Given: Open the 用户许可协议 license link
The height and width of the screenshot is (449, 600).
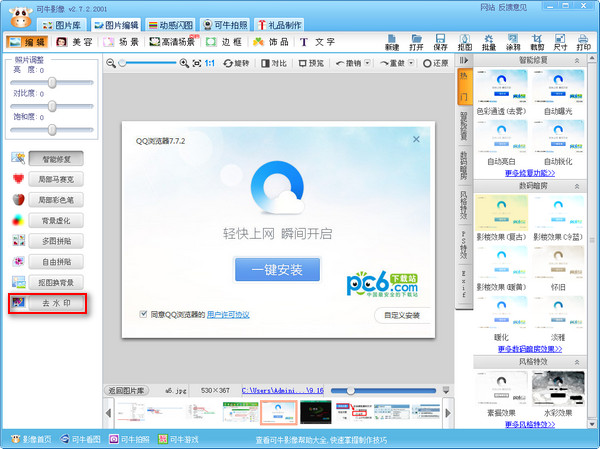Looking at the screenshot, I should (228, 314).
